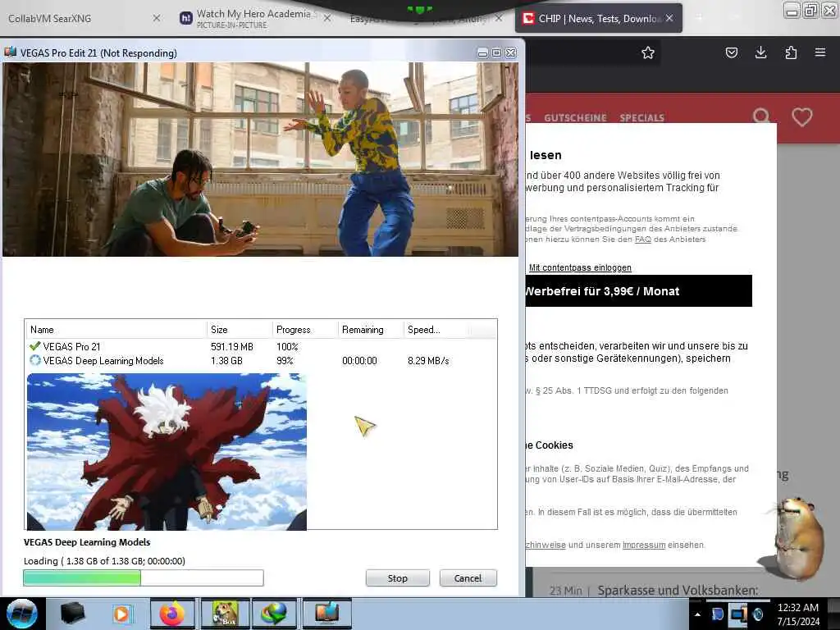Click the Progress column header
Screen dimensions: 840x630
305,330
